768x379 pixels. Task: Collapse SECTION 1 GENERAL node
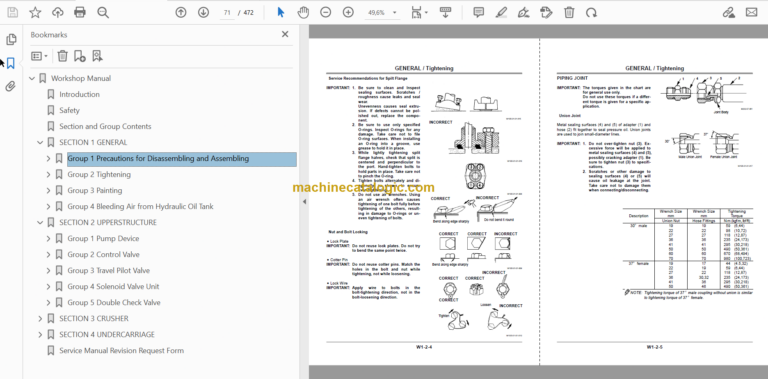click(x=40, y=142)
